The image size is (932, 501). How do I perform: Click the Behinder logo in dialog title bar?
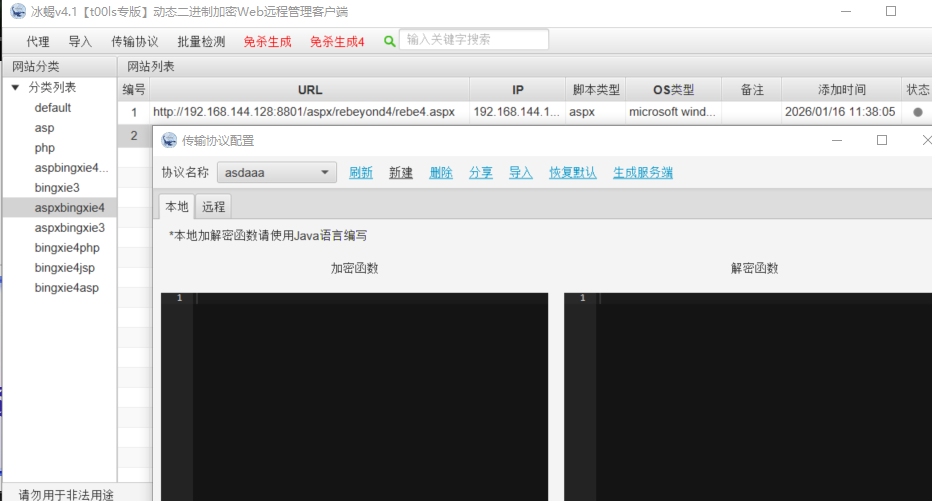[x=169, y=141]
